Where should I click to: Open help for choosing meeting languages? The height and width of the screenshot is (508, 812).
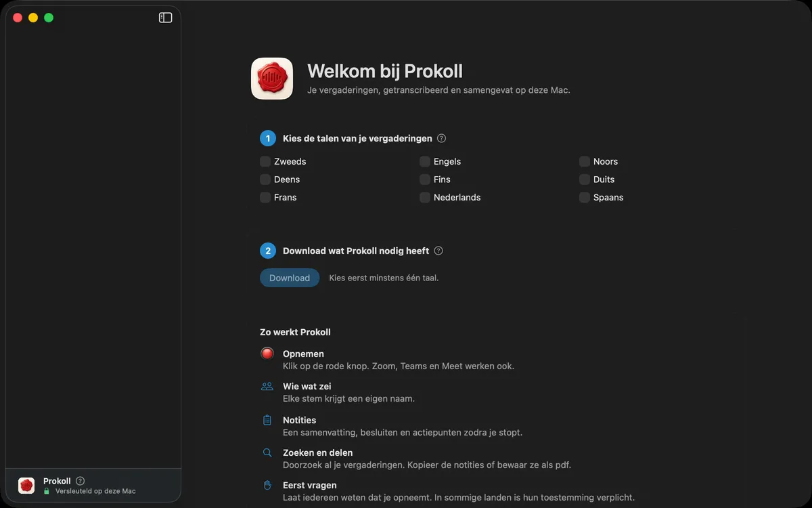pos(442,138)
